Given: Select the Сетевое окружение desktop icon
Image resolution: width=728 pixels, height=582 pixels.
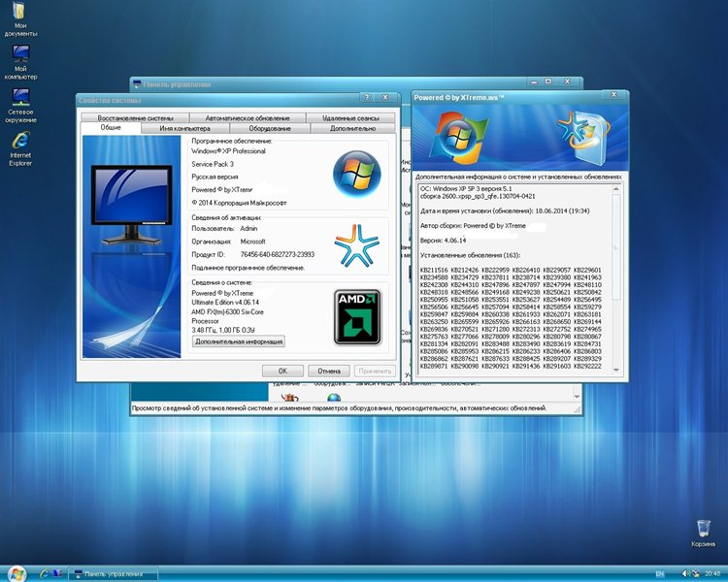Looking at the screenshot, I should tap(20, 106).
